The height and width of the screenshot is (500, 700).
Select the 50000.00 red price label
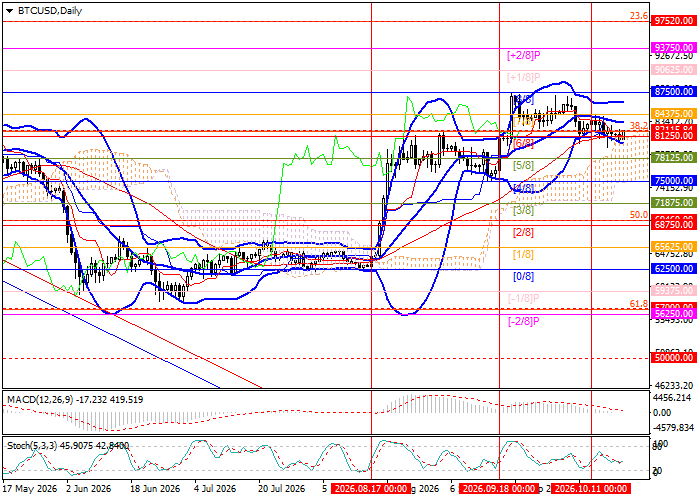click(674, 358)
